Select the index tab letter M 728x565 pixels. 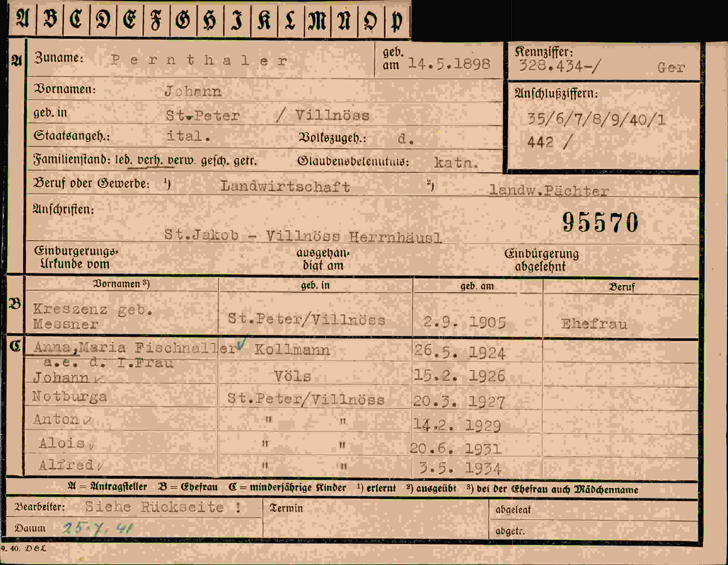[x=317, y=19]
